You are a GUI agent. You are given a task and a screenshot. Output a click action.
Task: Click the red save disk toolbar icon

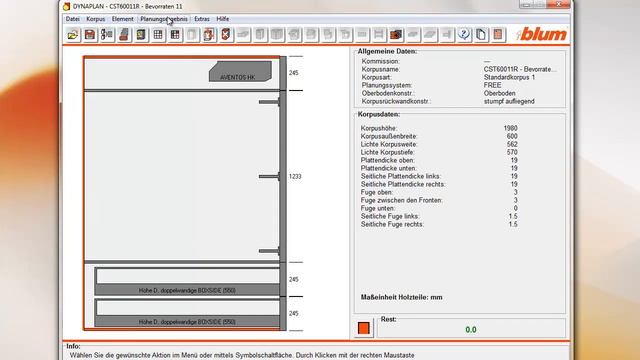coord(90,35)
